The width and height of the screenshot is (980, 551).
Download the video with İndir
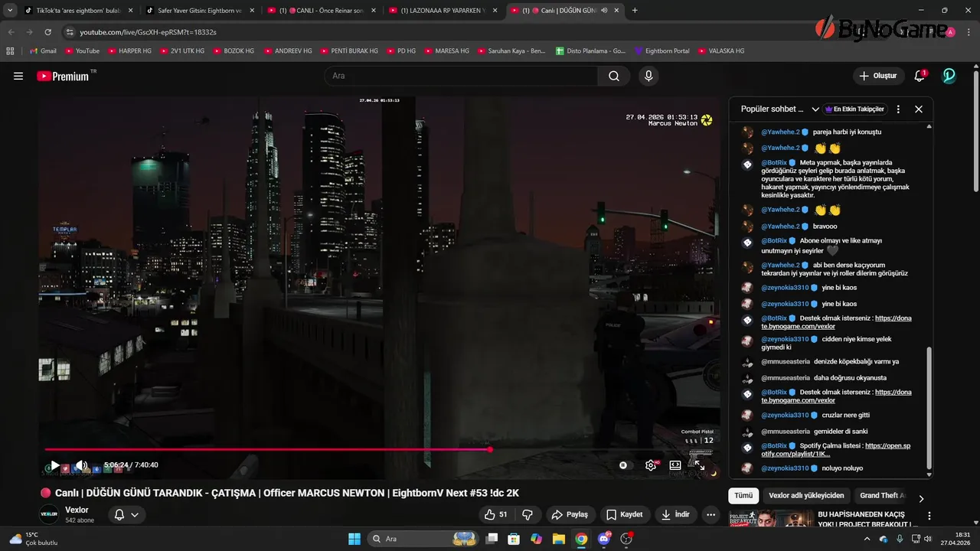click(676, 514)
